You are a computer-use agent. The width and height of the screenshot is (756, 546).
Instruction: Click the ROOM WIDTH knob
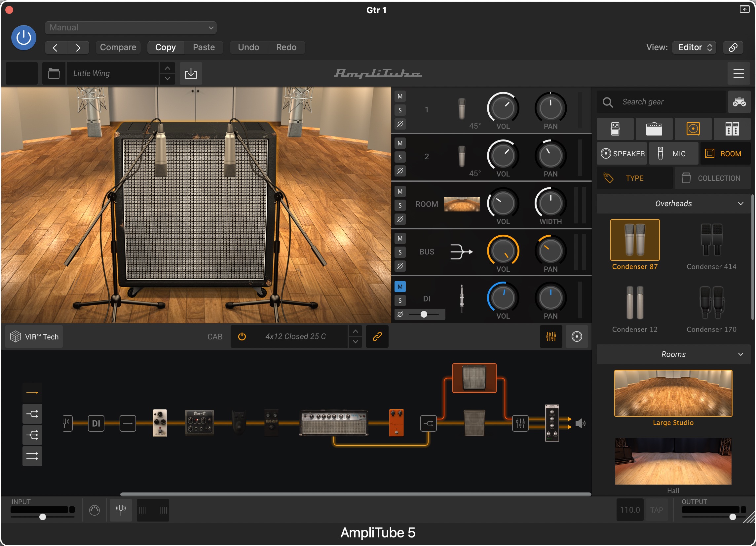pos(551,203)
